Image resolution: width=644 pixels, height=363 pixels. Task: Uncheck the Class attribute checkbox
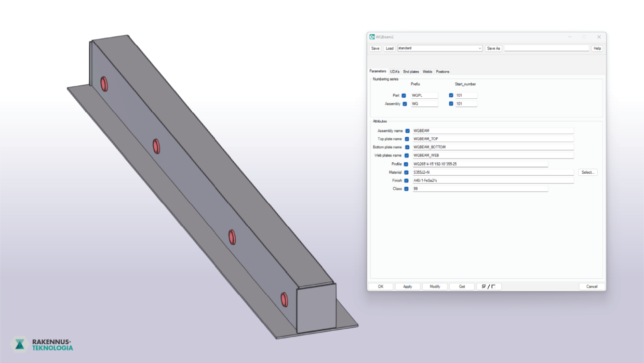pyautogui.click(x=406, y=189)
